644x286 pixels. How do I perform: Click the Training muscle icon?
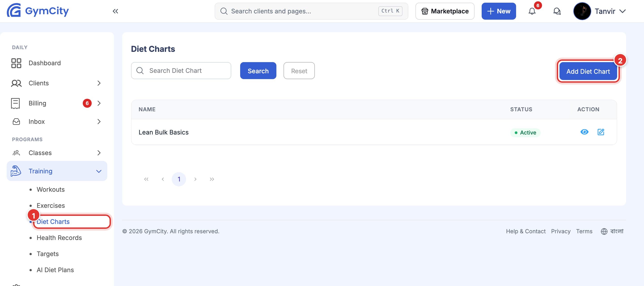pyautogui.click(x=16, y=171)
